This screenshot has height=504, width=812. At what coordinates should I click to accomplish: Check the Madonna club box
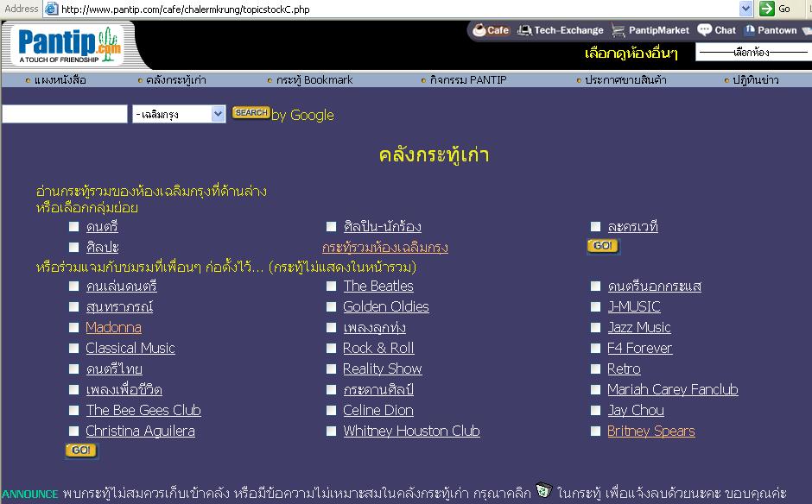(74, 327)
